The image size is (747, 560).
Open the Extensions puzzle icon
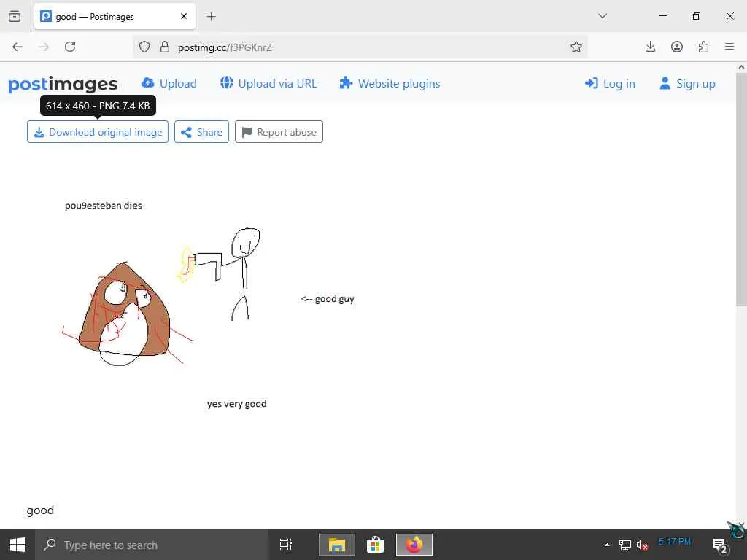coord(703,47)
